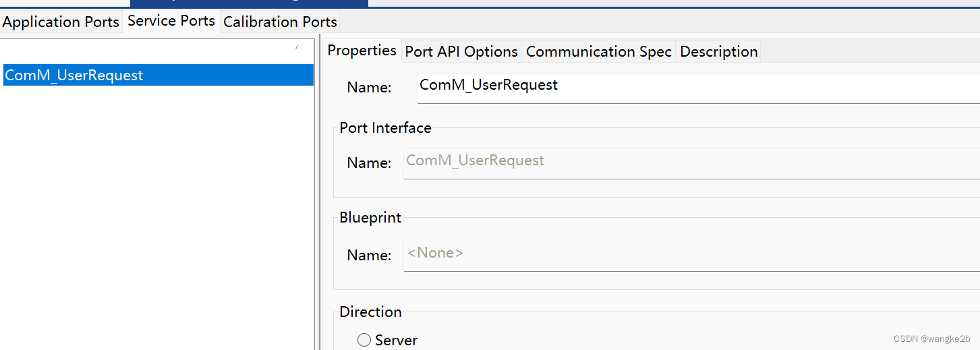Viewport: 980px width, 350px height.
Task: Select ComM_UserRequest in the service ports list
Action: (x=74, y=75)
